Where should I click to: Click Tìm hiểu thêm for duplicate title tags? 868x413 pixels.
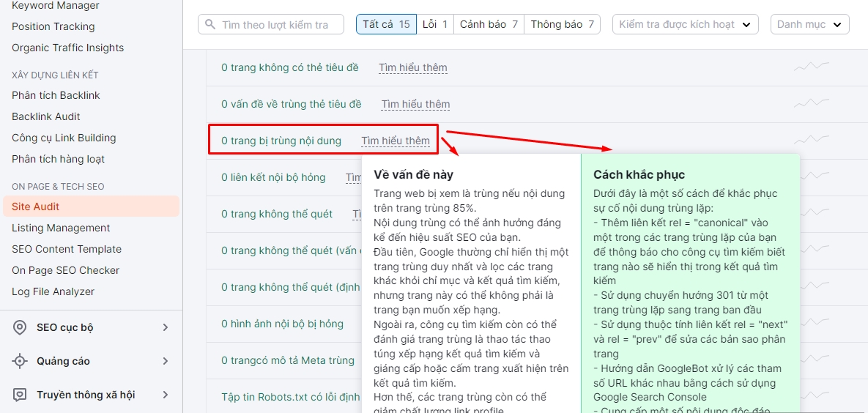tap(416, 104)
